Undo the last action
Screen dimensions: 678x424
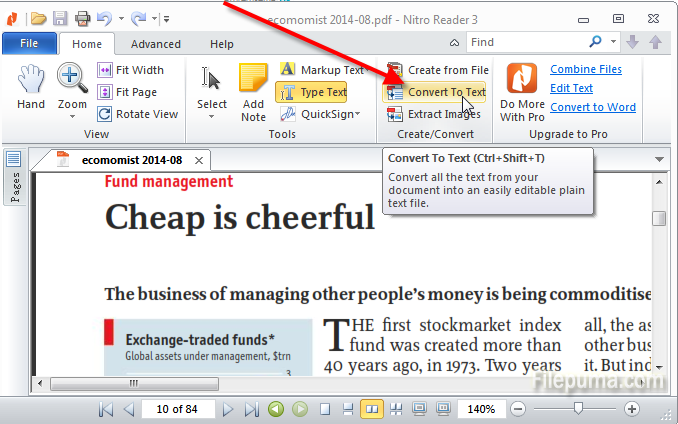104,19
